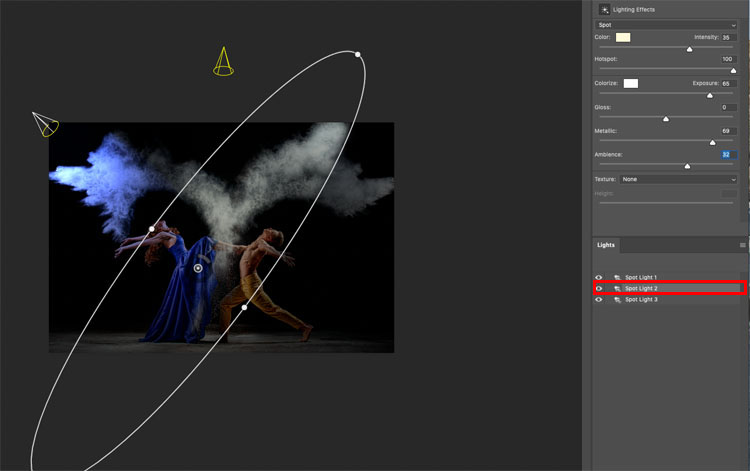The image size is (750, 471).
Task: Hide Spot Light 3 using its eye
Action: coord(599,299)
